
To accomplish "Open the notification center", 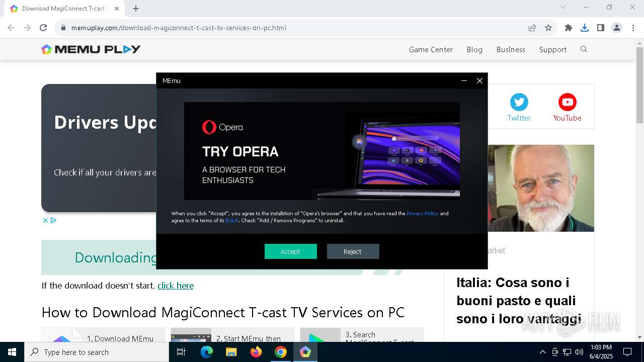I will pos(627,352).
